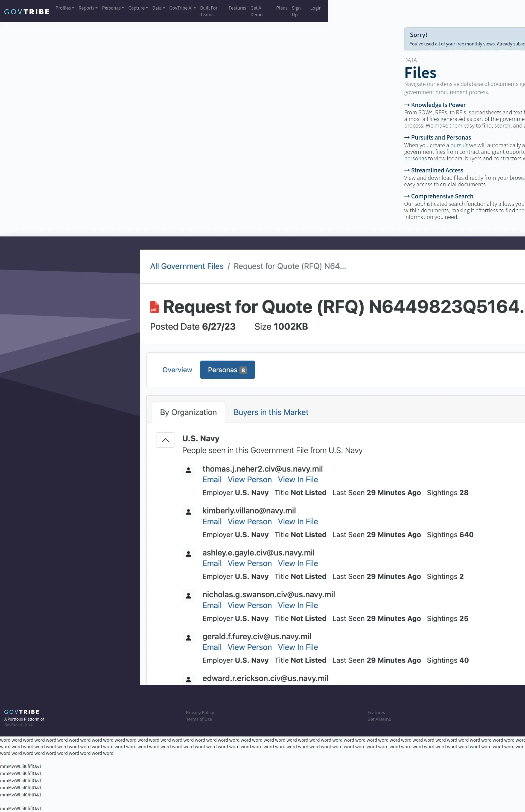Click person icon beside gerald.f.furey email
This screenshot has height=812, width=525.
coord(188,638)
